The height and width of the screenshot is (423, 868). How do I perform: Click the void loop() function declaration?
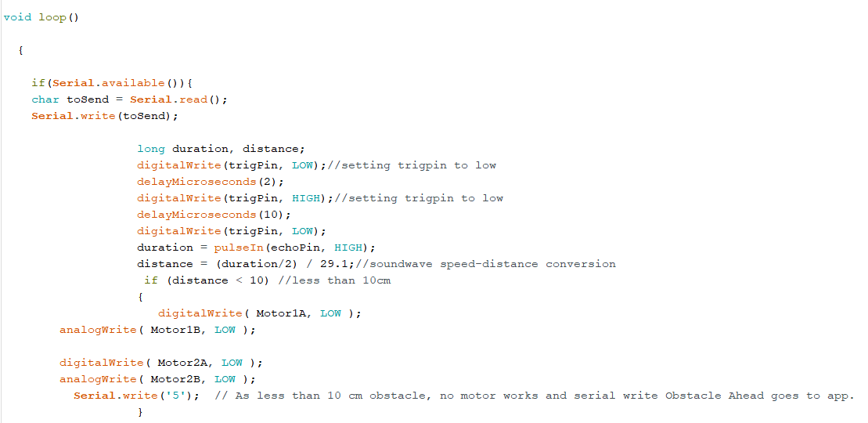pos(41,17)
